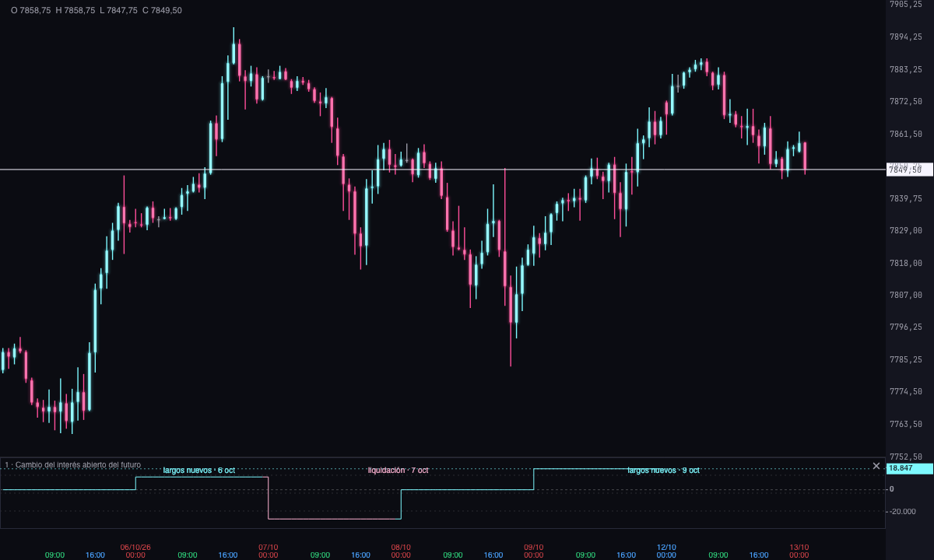This screenshot has width=934, height=560.
Task: Click the 7774,50 price axis label
Action: point(906,392)
